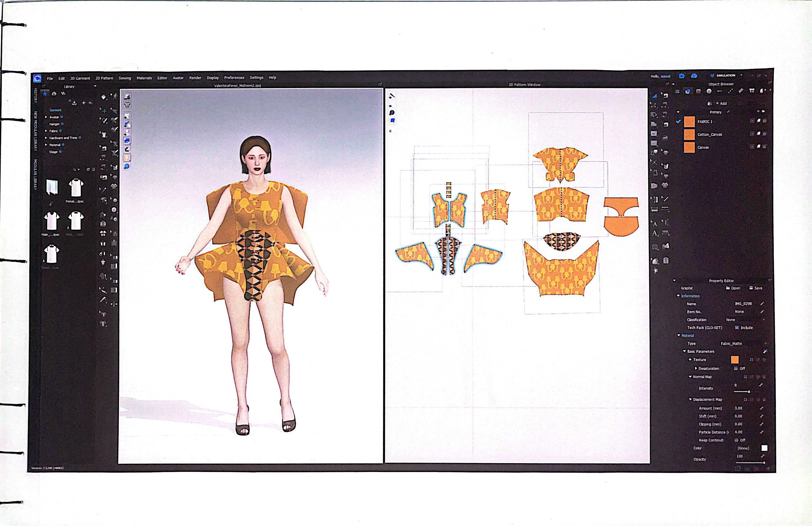Collapse the Information section
Viewport: 812px width, 526px height.
pyautogui.click(x=678, y=296)
